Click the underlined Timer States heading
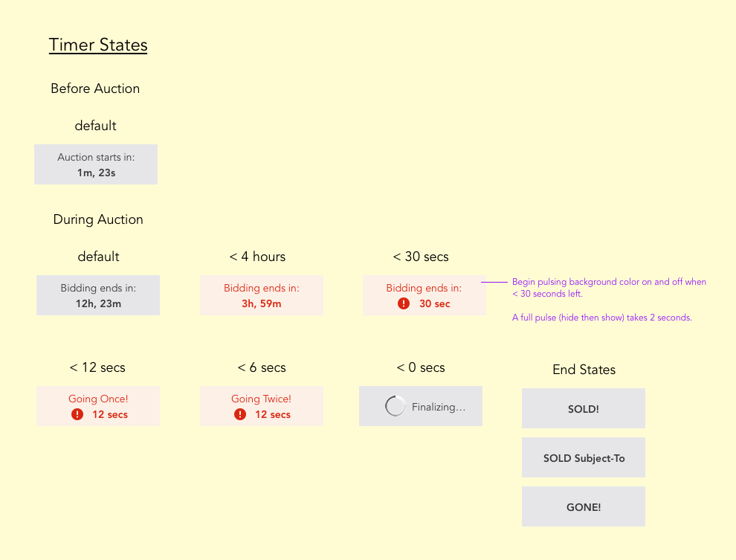 98,45
